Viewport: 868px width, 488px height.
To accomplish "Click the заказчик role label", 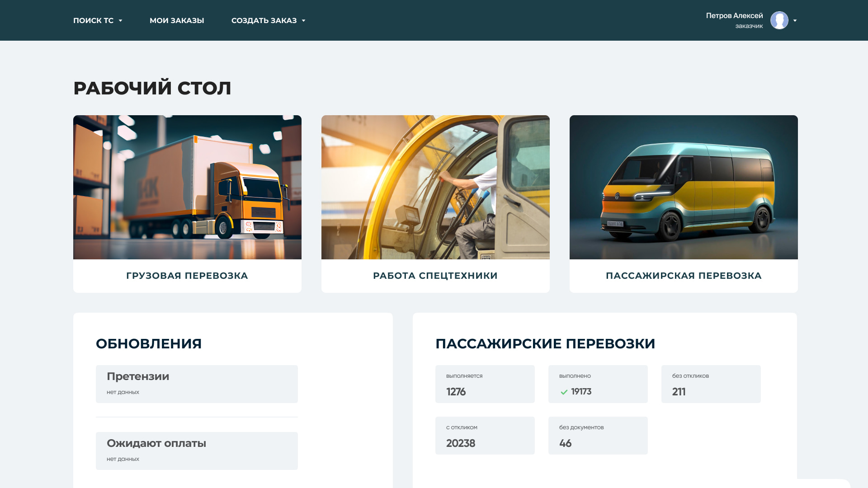I will (x=749, y=26).
